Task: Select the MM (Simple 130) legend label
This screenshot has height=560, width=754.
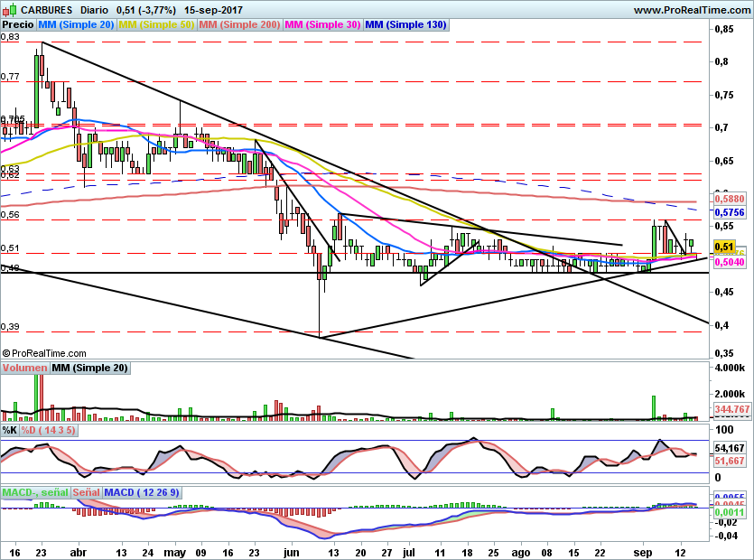Action: click(x=405, y=24)
